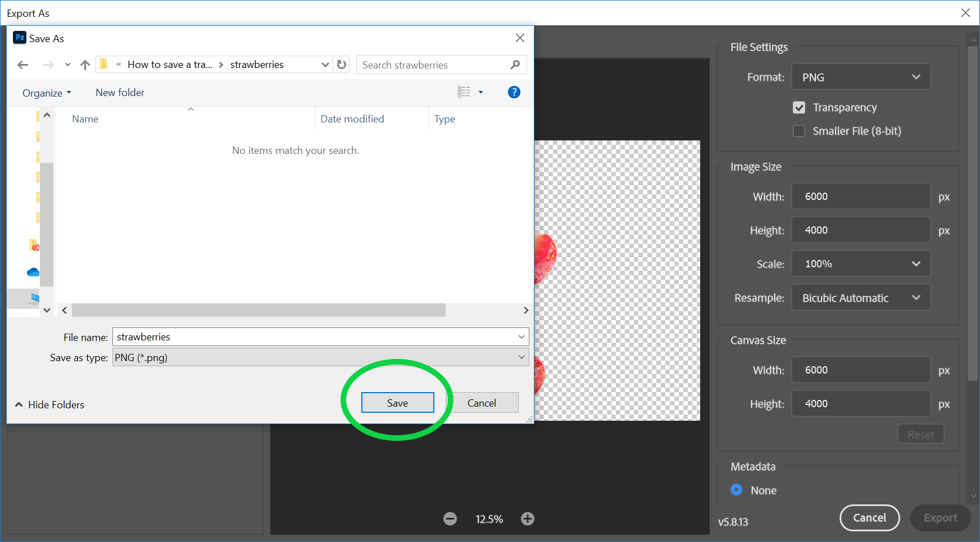Toggle the Transparency checkbox
The height and width of the screenshot is (542, 980).
tap(799, 107)
